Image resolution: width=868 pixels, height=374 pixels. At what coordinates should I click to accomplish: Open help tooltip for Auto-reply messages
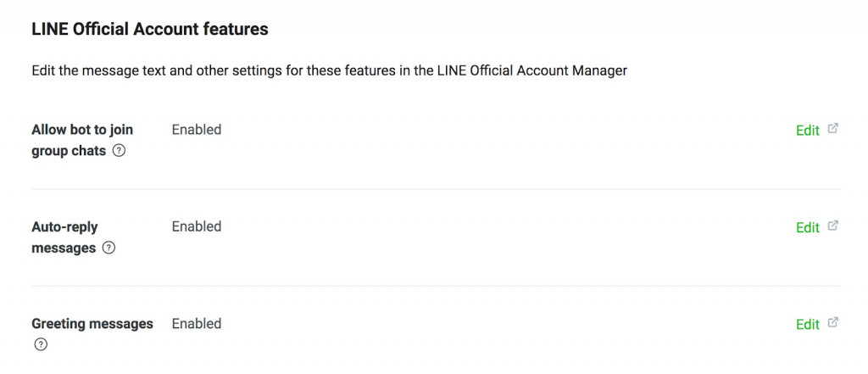(x=108, y=248)
